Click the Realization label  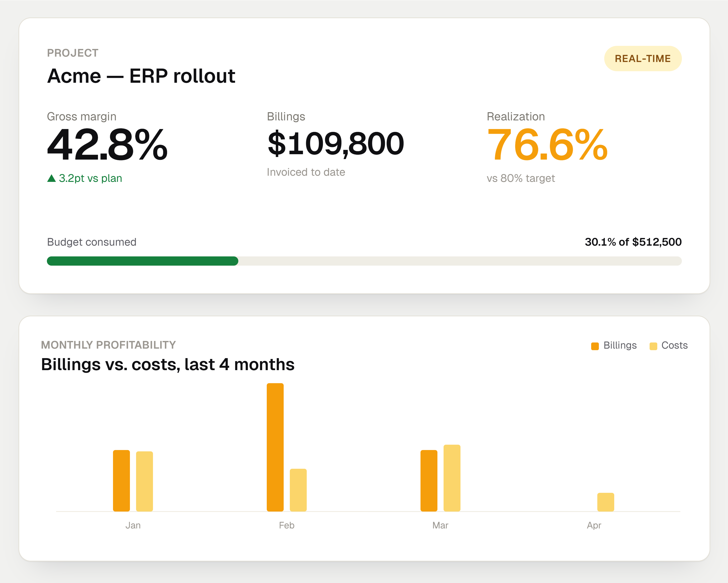(516, 117)
